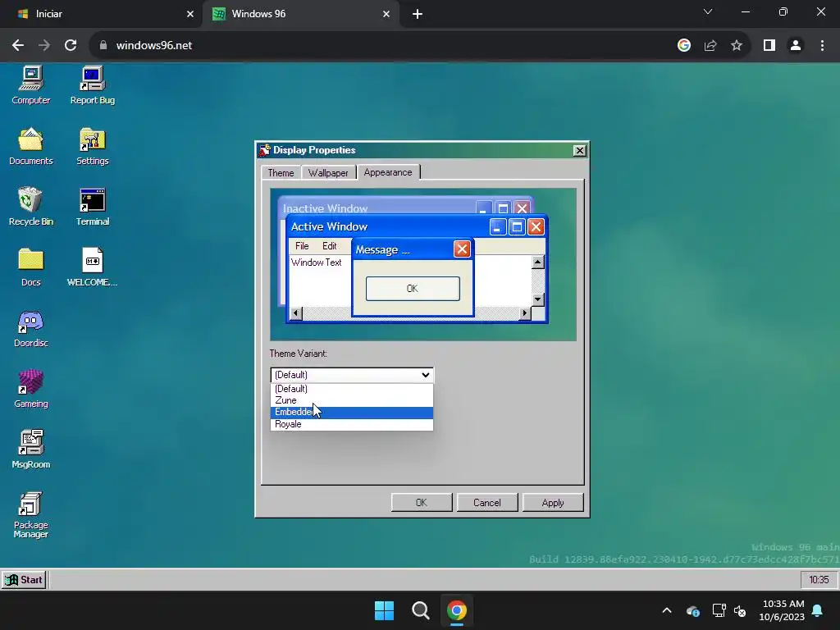Viewport: 840px width, 630px height.
Task: Switch to the Wallpaper tab
Action: tap(328, 173)
